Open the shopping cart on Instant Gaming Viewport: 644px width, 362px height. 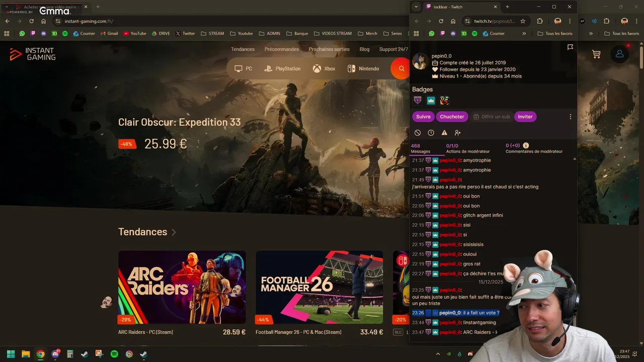[x=596, y=54]
